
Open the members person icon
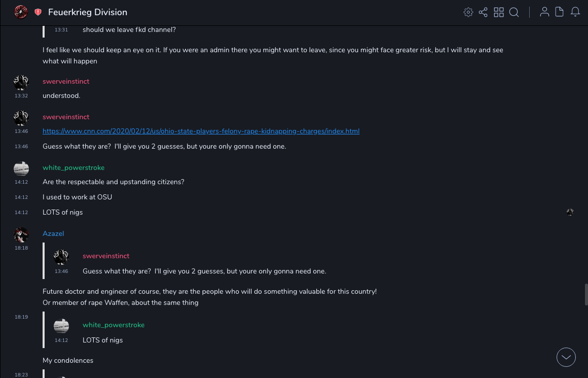tap(544, 12)
